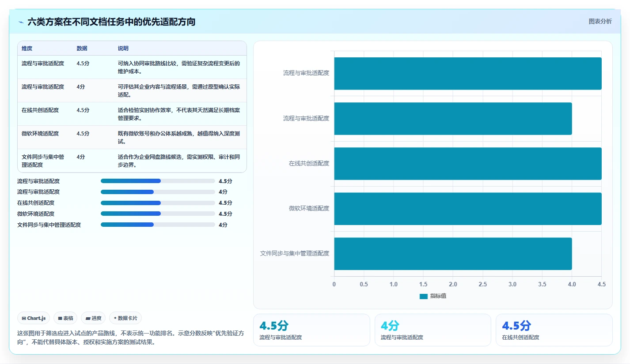Click the x-axis tick label 2.5
Image resolution: width=630 pixels, height=364 pixels.
click(x=482, y=285)
